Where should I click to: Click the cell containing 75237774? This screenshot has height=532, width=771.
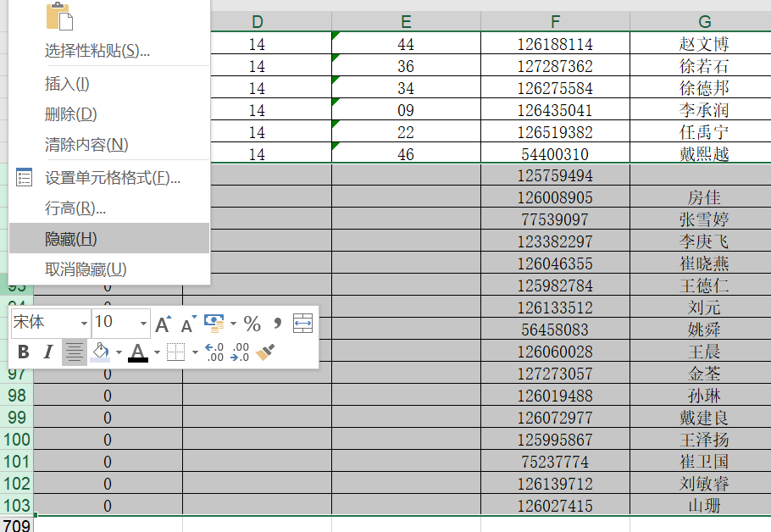coord(555,462)
